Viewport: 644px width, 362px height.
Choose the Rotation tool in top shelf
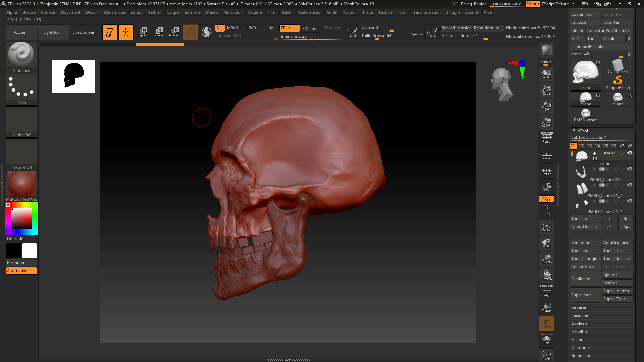[x=174, y=32]
